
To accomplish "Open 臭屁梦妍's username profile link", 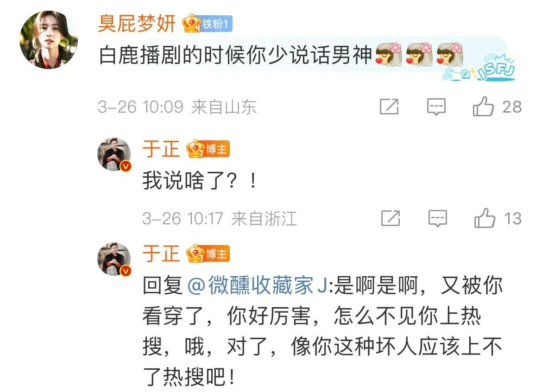I will 137,24.
